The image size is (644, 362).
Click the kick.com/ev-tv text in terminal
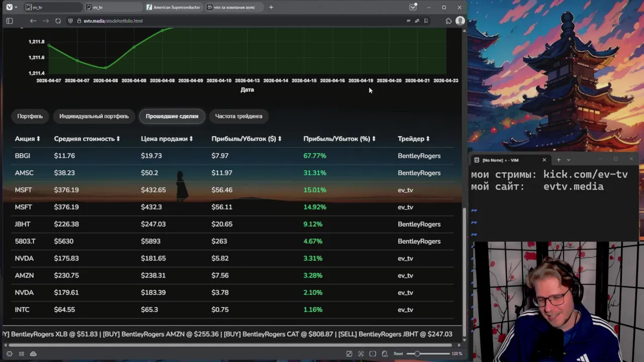(586, 174)
